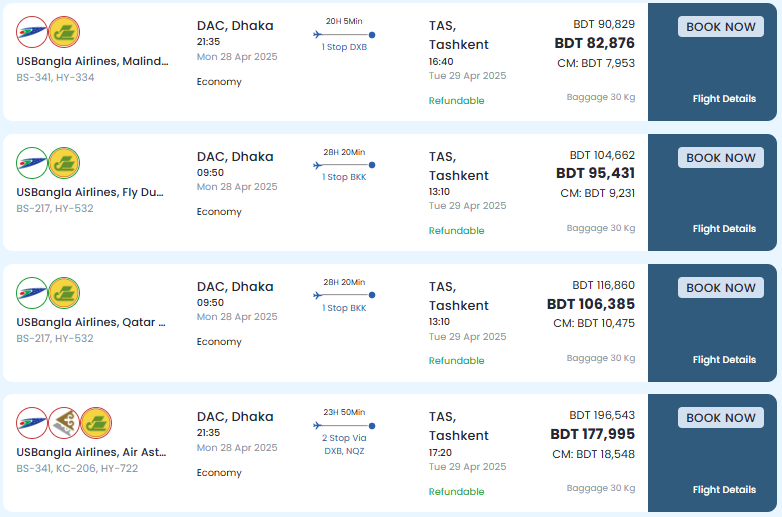Book the BDT 82,876 flight now

721,27
